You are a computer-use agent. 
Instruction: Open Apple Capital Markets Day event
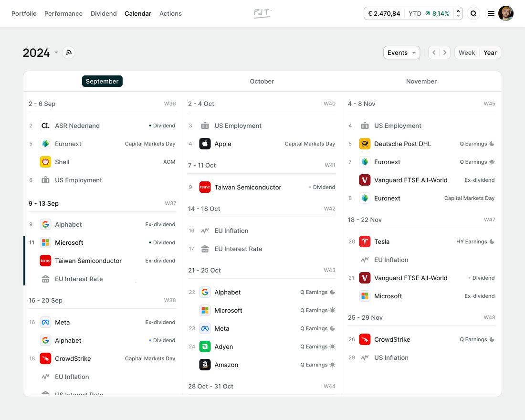[262, 144]
